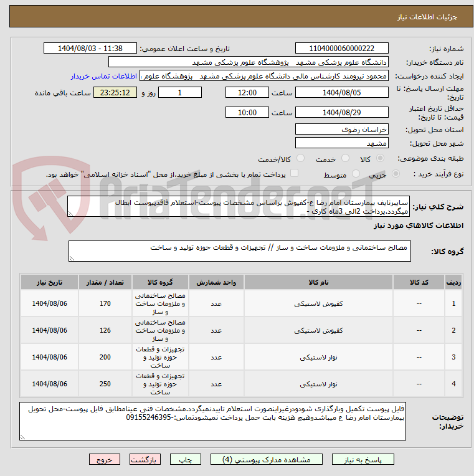Click کفپوش لاستیکی in row 2
The height and width of the screenshot is (476, 474).
tap(318, 331)
